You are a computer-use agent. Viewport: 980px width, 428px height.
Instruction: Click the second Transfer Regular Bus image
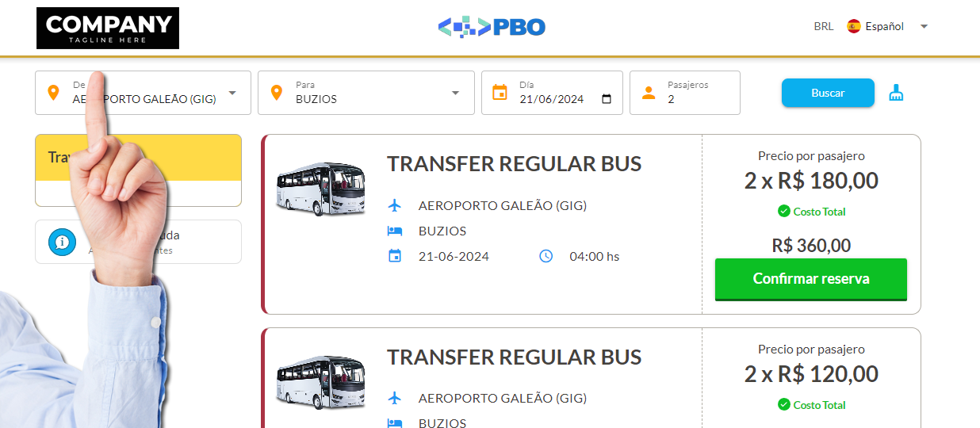pyautogui.click(x=321, y=381)
